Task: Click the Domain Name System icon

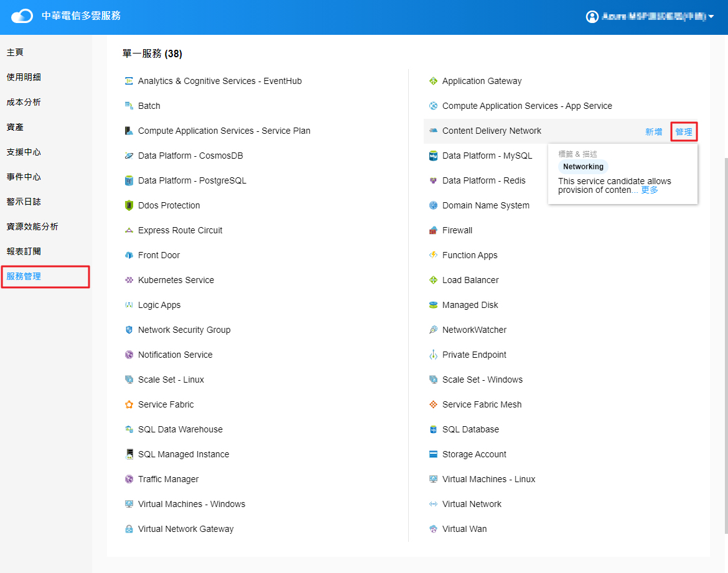Action: [433, 205]
